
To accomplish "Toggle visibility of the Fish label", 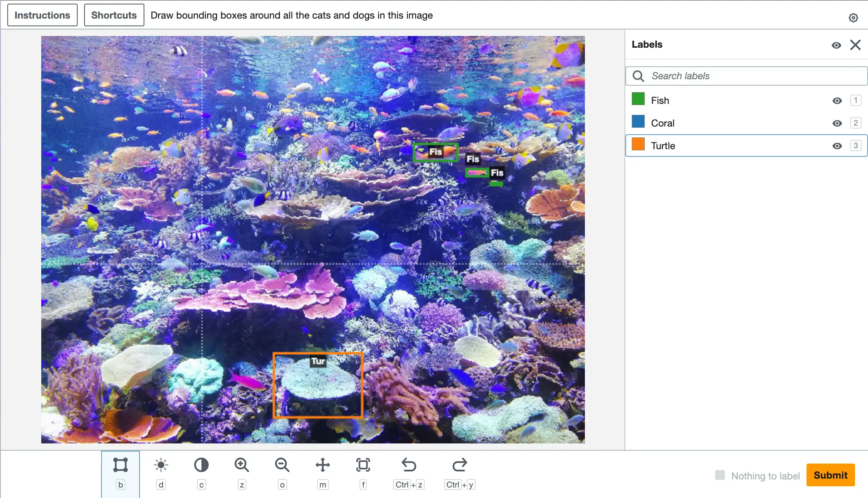I will point(837,101).
